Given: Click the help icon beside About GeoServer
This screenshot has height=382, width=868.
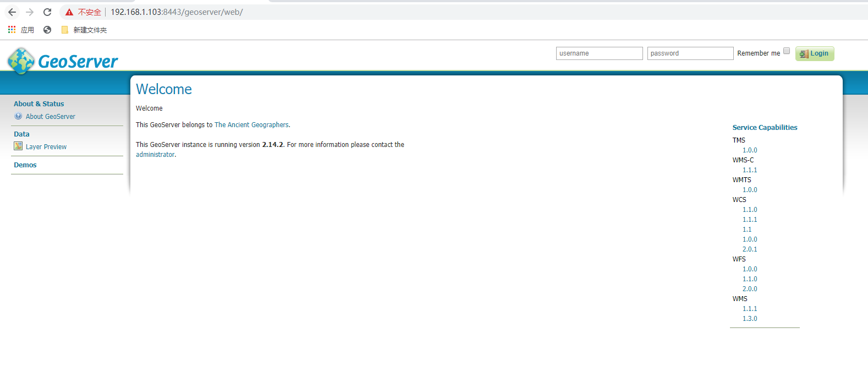Looking at the screenshot, I should click(x=18, y=116).
